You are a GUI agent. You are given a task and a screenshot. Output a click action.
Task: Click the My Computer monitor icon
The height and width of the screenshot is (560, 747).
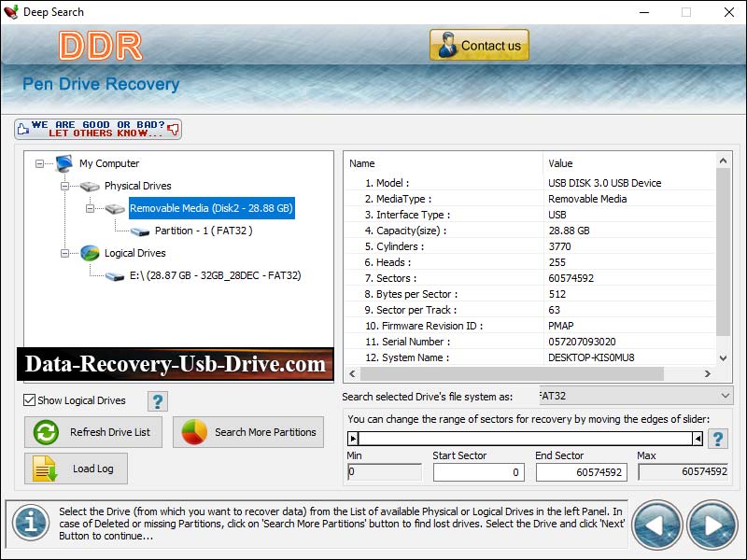pyautogui.click(x=63, y=163)
